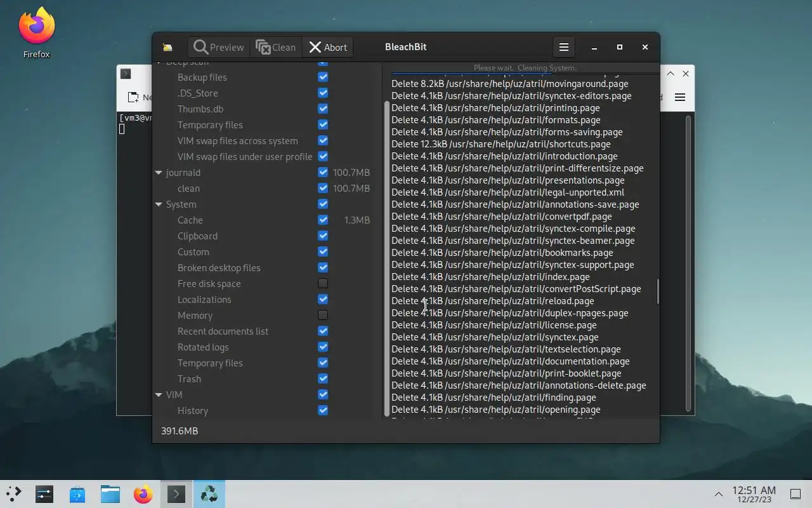Open the Firefox desktop shortcut
The height and width of the screenshot is (508, 812).
37,33
